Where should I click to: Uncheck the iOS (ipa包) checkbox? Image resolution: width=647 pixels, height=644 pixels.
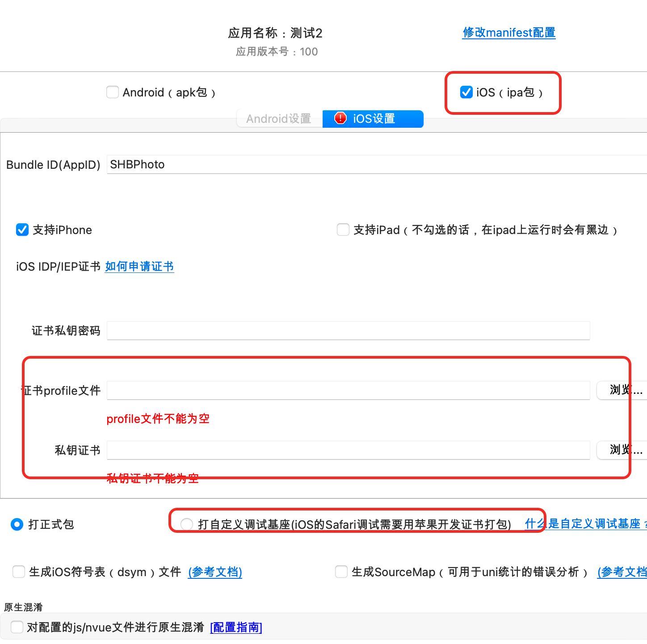pyautogui.click(x=466, y=92)
